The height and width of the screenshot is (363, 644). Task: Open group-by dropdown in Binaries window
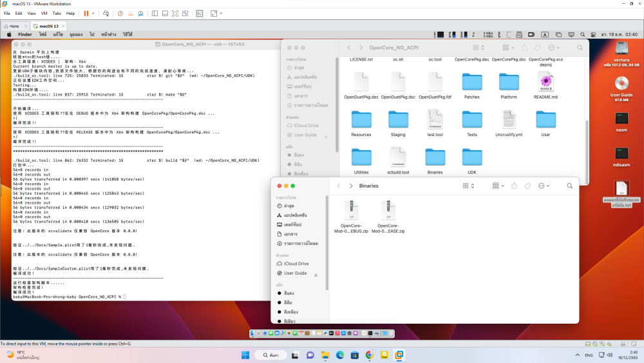tap(498, 186)
